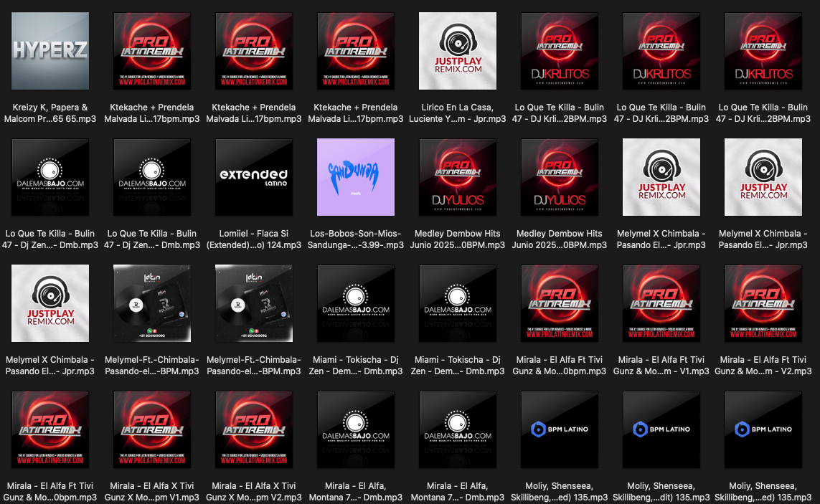Click the Kreizy K, Papera & Malcom filename
The height and width of the screenshot is (504, 820).
tap(50, 113)
